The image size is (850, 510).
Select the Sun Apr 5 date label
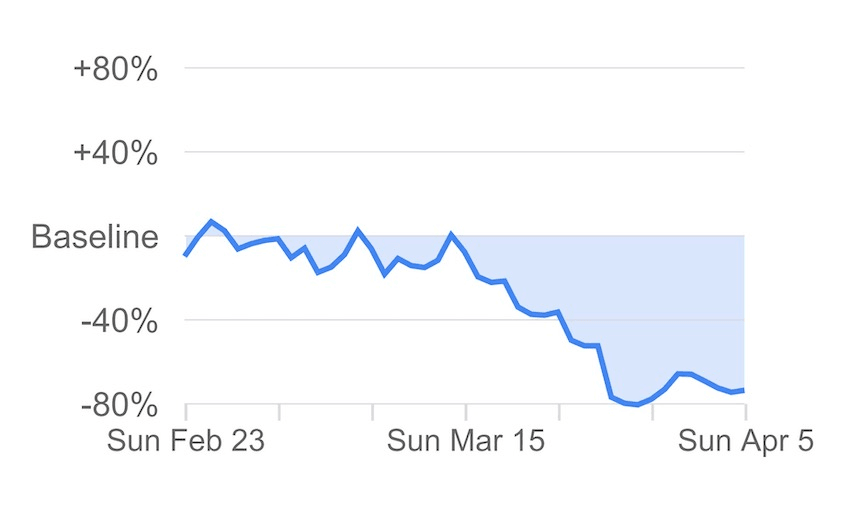745,440
